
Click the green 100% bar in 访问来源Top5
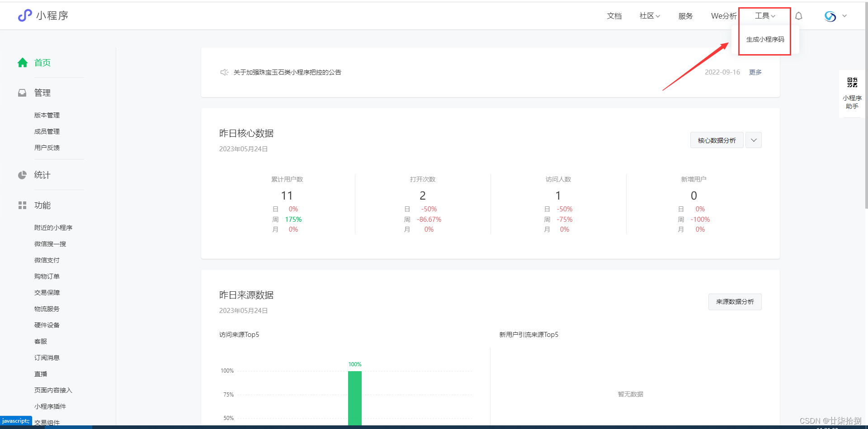[x=355, y=398]
